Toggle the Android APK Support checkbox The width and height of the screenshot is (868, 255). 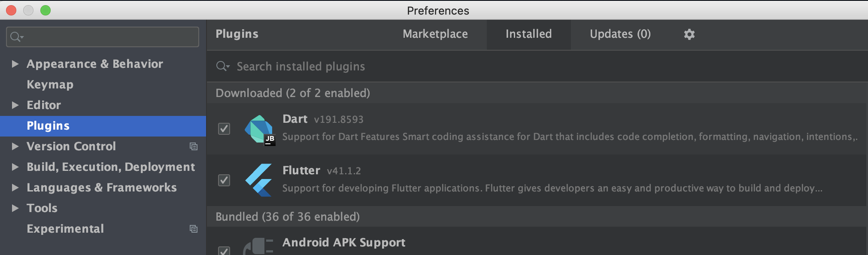(x=224, y=251)
